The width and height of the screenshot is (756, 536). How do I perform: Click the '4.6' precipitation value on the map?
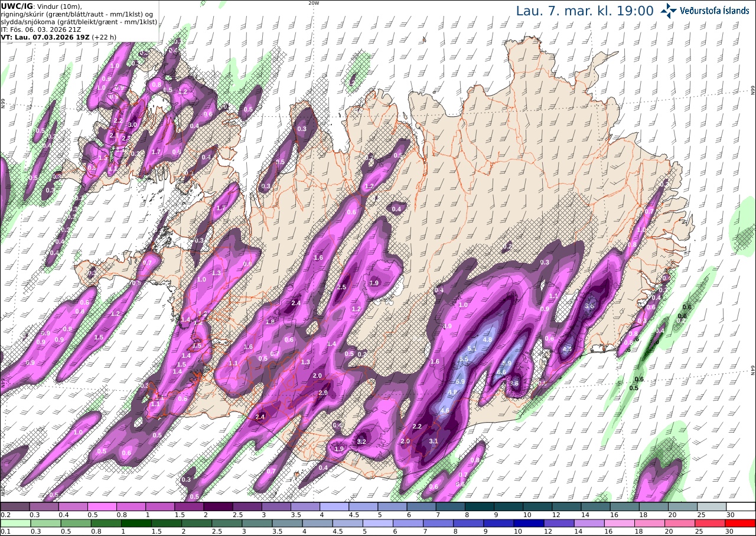click(x=445, y=411)
